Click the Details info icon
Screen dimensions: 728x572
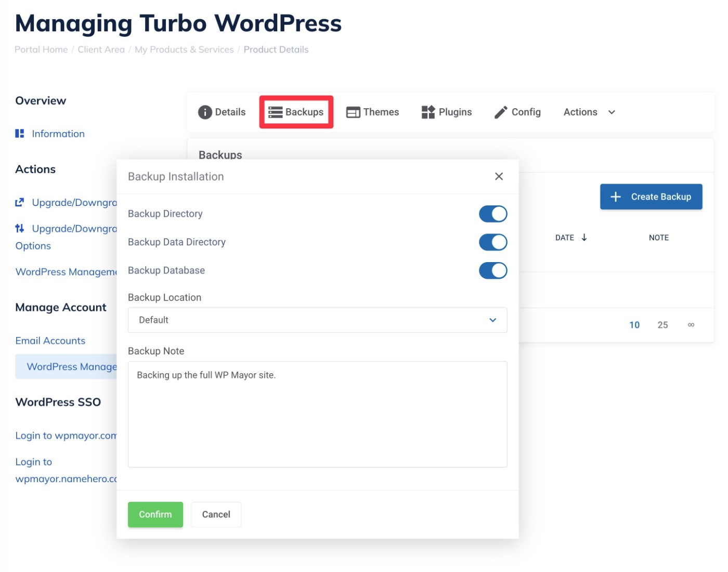point(205,112)
